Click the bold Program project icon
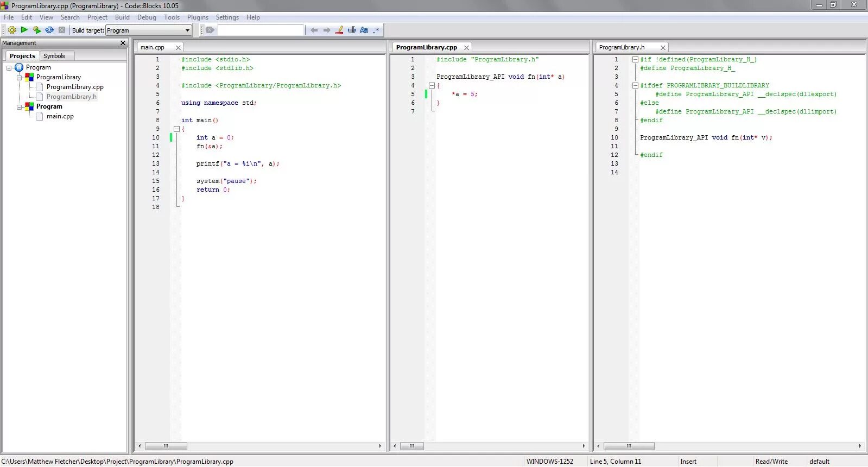This screenshot has height=467, width=868. (x=29, y=106)
